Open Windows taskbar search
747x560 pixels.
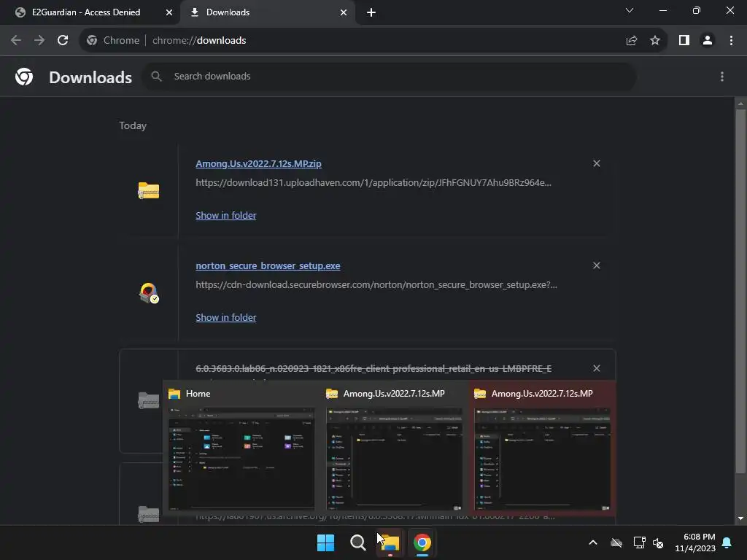(357, 542)
